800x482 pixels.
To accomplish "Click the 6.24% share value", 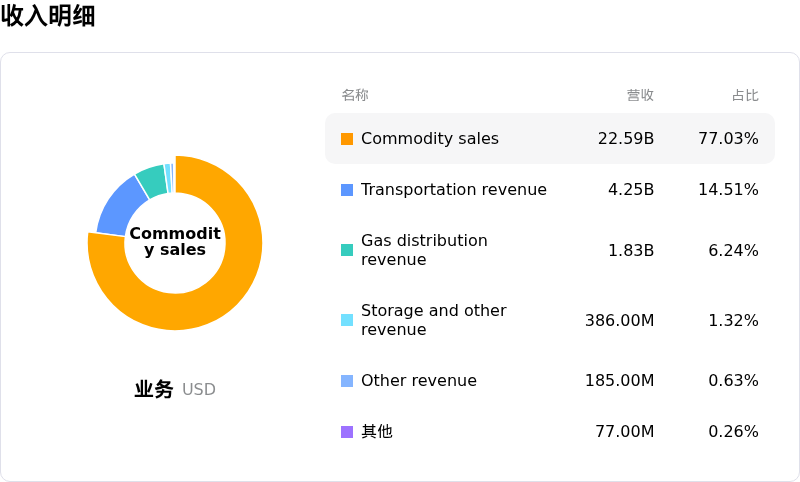I will [733, 250].
